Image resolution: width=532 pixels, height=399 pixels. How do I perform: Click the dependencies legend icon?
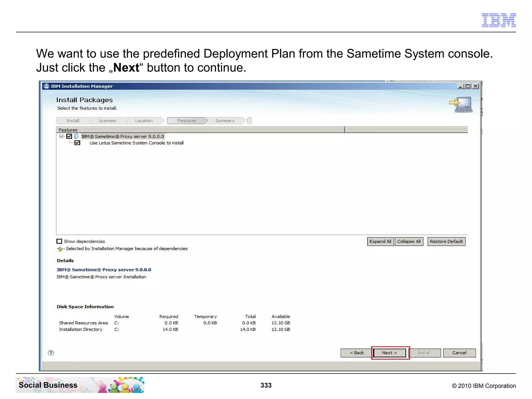(60, 249)
